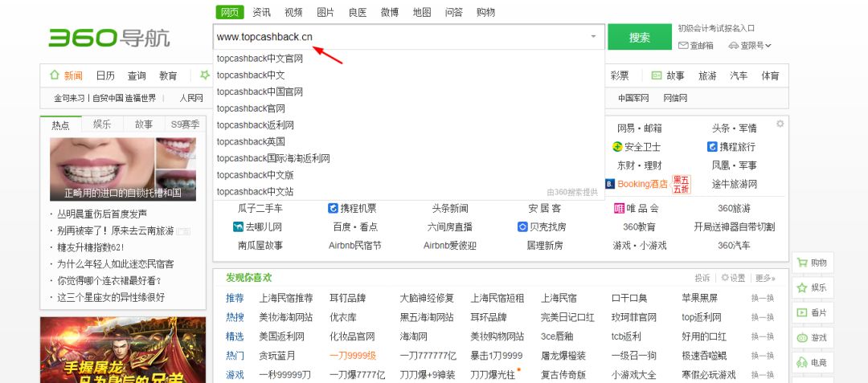Click the Booking酒店 icon
Viewport: 868px width, 383px height.
610,184
